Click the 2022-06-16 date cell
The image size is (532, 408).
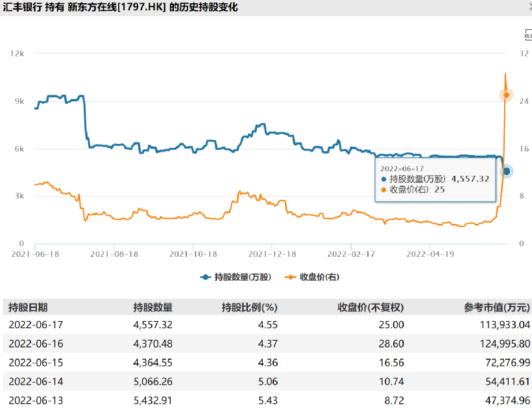pos(36,344)
